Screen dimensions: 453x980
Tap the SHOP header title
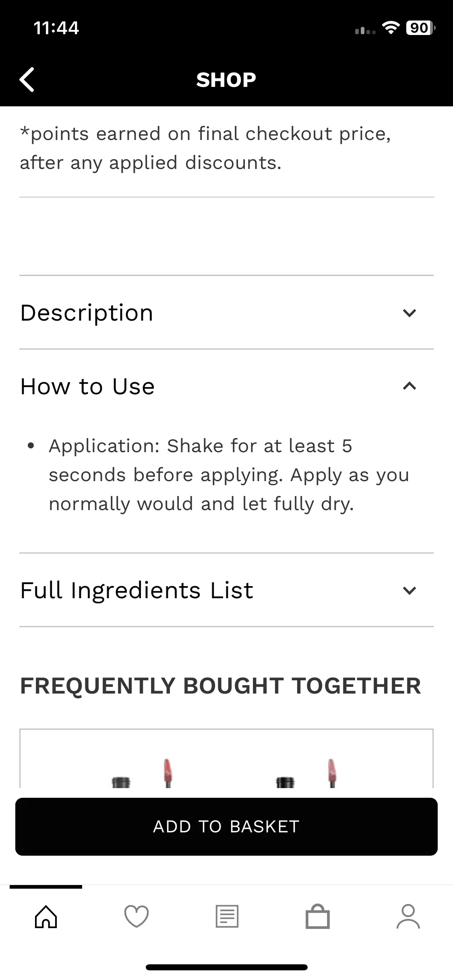pyautogui.click(x=226, y=80)
